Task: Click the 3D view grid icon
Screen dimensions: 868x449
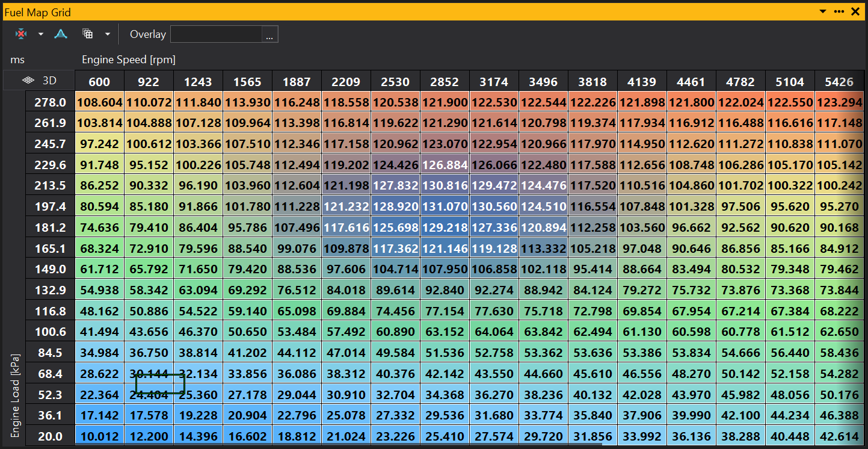Action: point(28,80)
